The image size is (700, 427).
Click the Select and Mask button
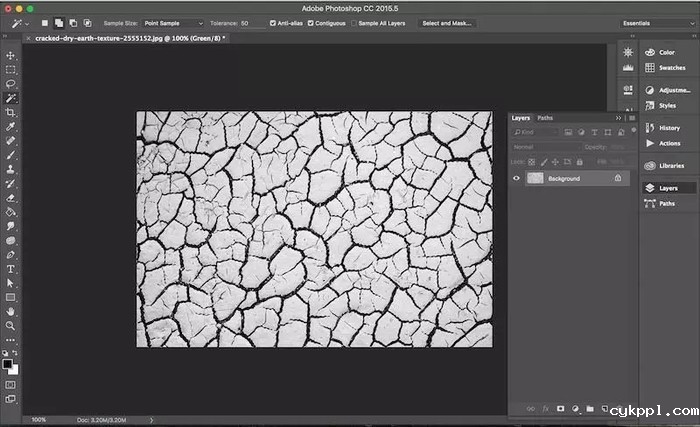click(x=446, y=22)
